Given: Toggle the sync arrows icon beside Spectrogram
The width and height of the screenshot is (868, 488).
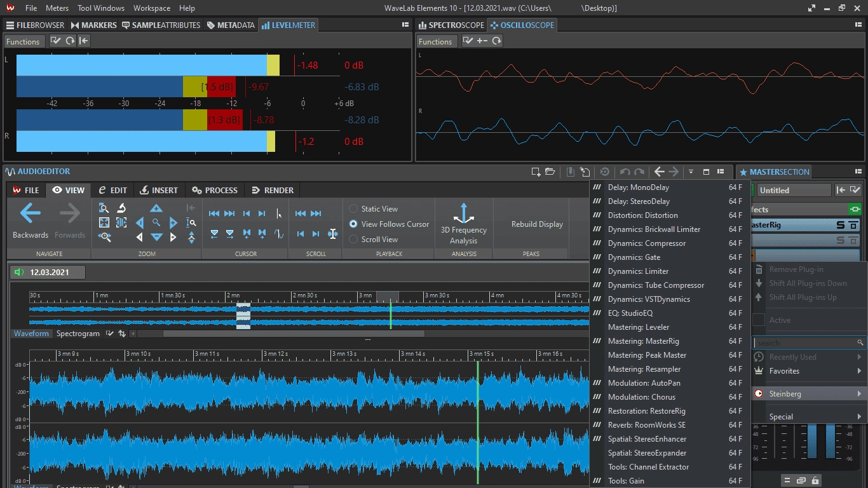Looking at the screenshot, I should click(x=121, y=334).
